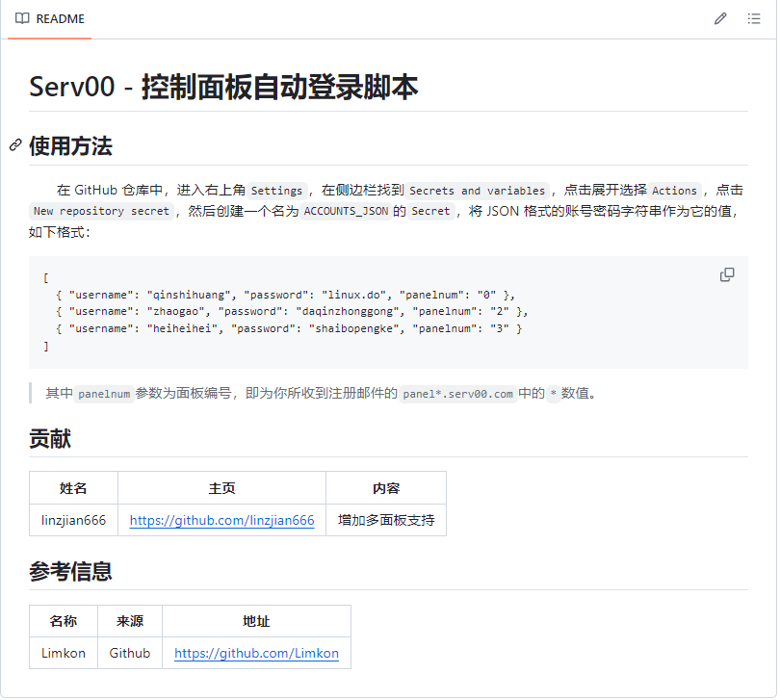Screen dimensions: 780x700
Task: Click the 增加多面板支持 table cell
Action: tap(387, 522)
